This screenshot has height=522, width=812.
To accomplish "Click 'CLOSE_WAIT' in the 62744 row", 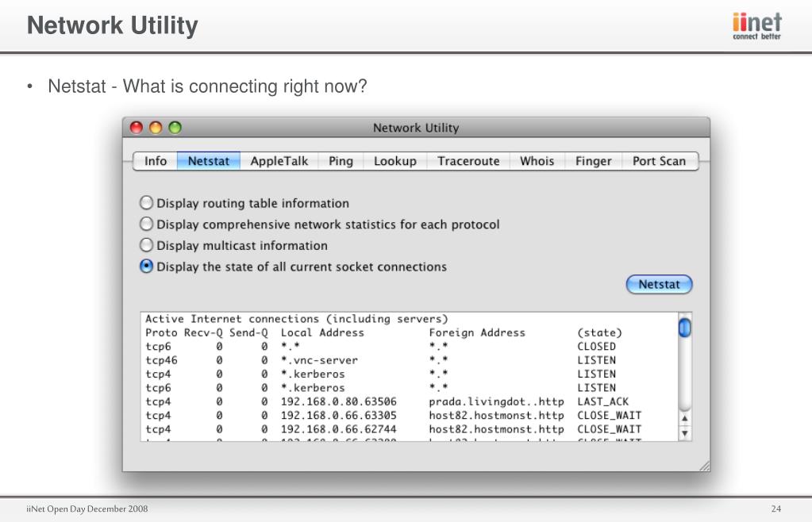I will pos(610,429).
